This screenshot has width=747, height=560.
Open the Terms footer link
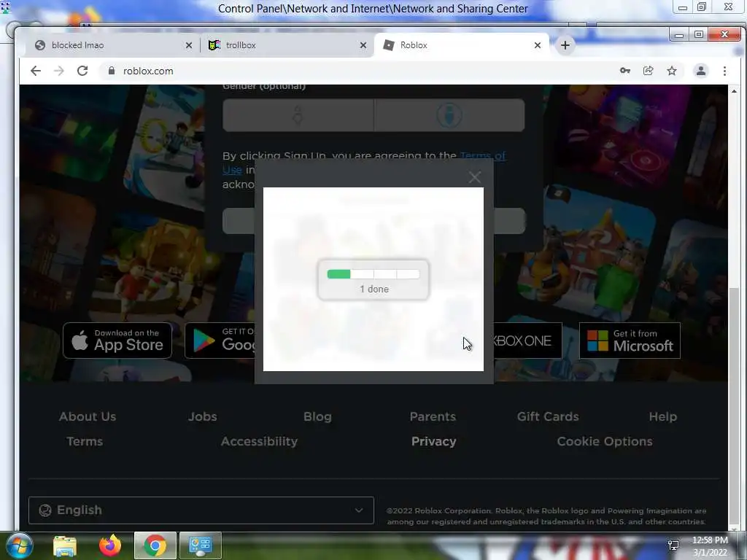coord(85,441)
